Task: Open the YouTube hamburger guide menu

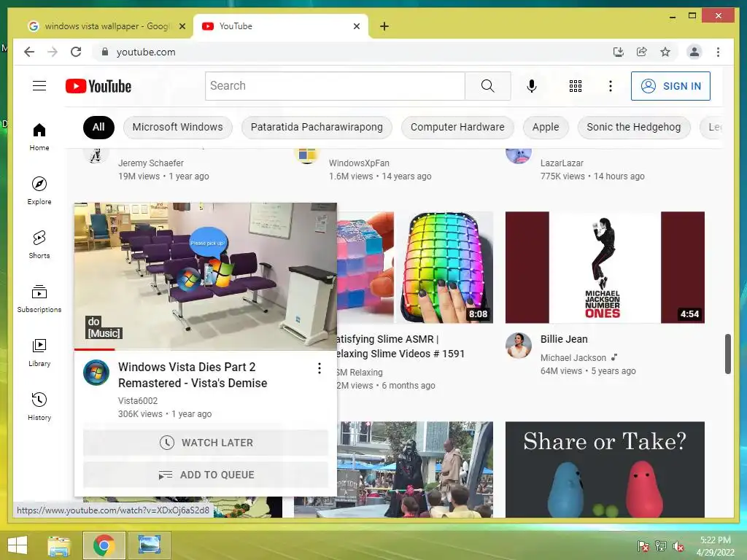Action: pyautogui.click(x=39, y=86)
